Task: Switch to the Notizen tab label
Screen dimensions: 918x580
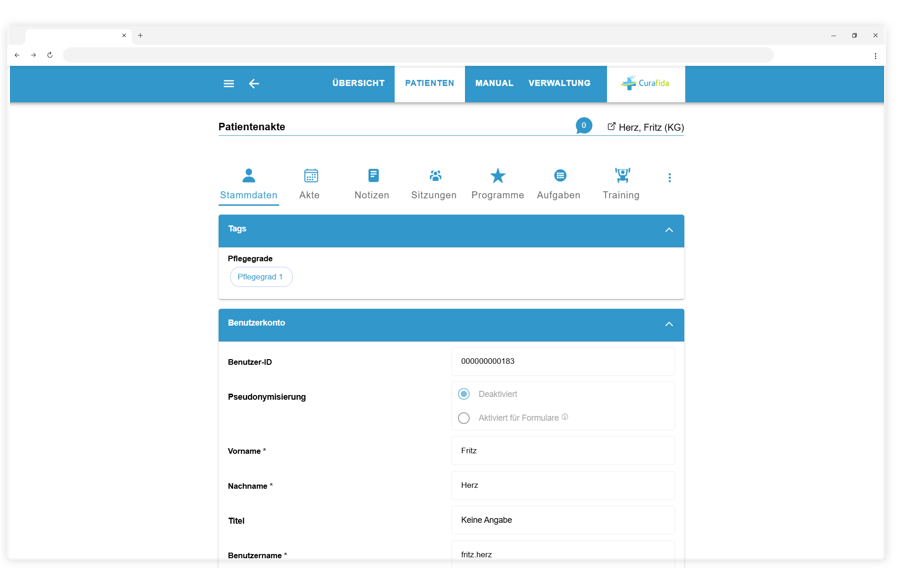Action: 372,195
